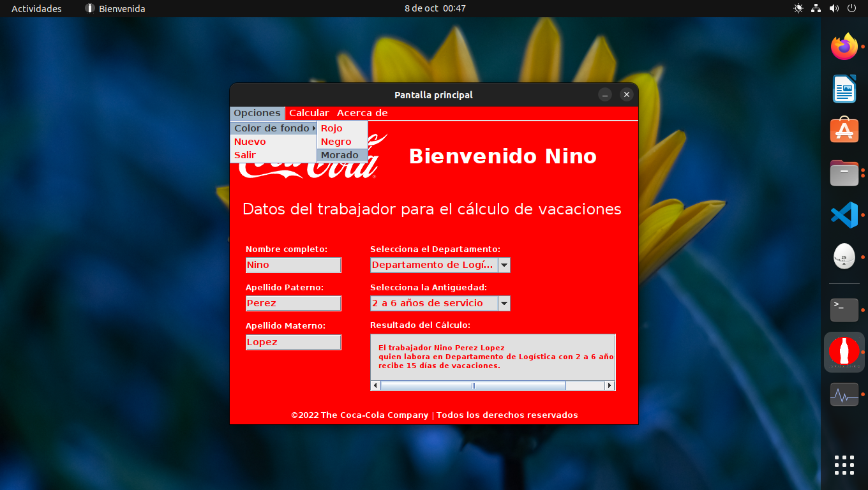Click the 'Selecciona la Antigüedad:' label
The width and height of the screenshot is (868, 490).
(428, 287)
